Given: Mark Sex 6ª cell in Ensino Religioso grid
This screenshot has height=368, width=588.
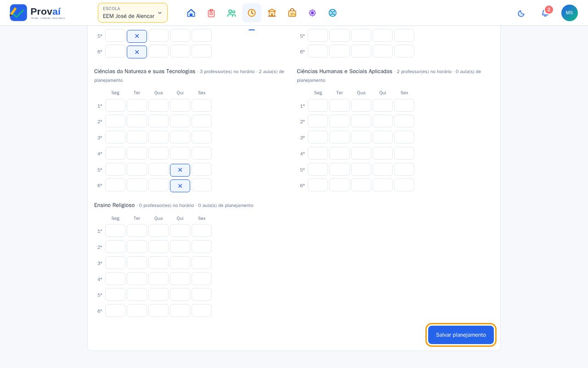Looking at the screenshot, I should point(202,310).
